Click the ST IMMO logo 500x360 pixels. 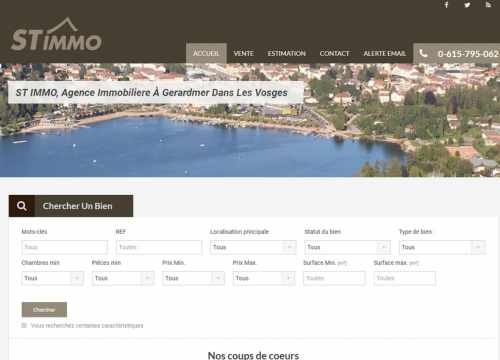(56, 34)
